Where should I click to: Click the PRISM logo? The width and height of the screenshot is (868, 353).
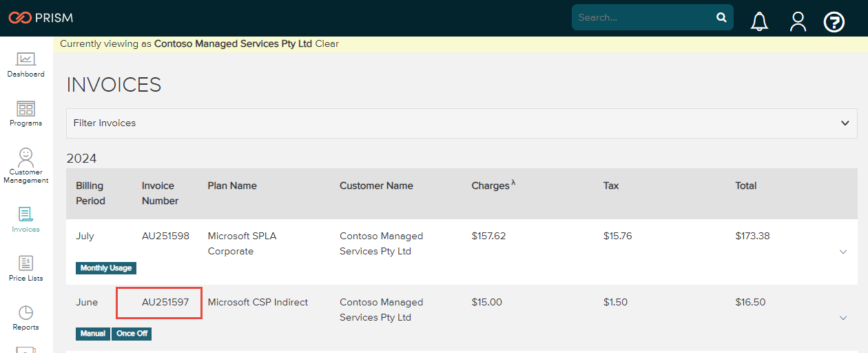point(41,18)
